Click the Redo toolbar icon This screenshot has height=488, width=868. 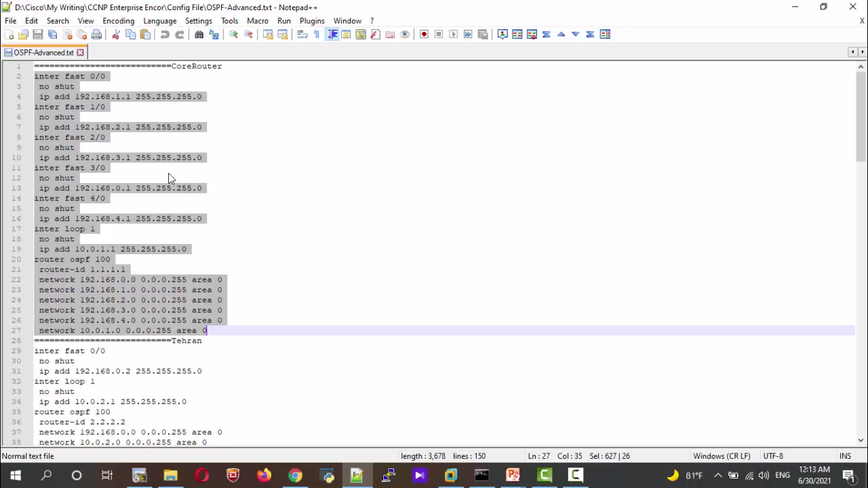pyautogui.click(x=180, y=35)
